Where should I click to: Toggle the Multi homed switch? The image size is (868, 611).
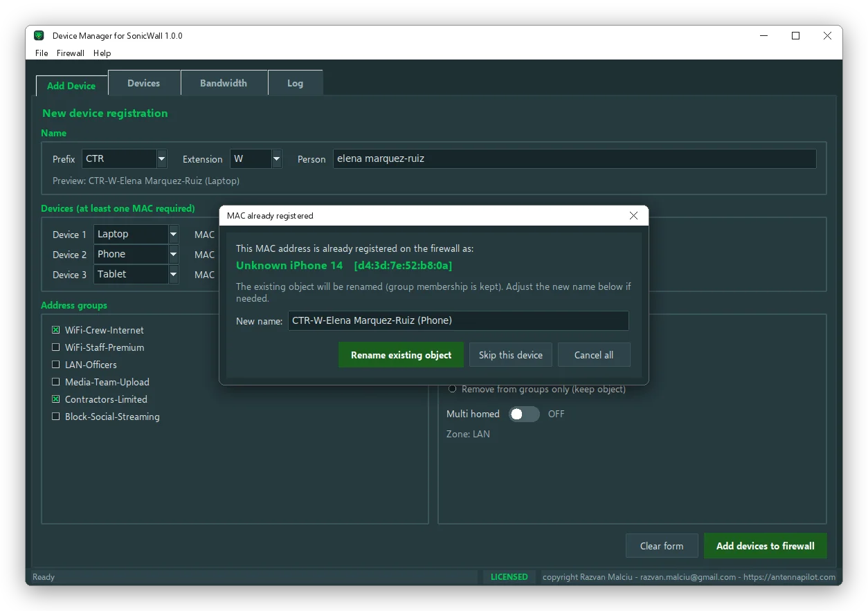[x=524, y=414]
